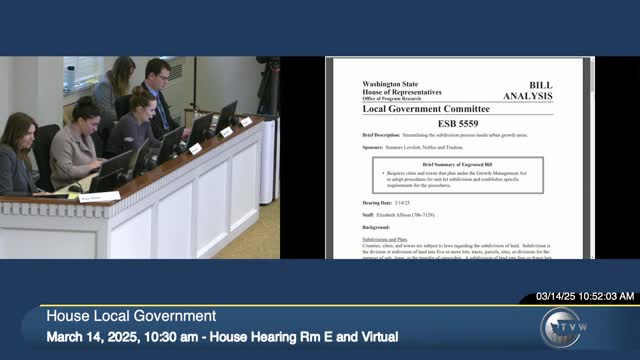Select the House Local Government title
Screen dimensions: 640x360
pyautogui.click(x=131, y=316)
